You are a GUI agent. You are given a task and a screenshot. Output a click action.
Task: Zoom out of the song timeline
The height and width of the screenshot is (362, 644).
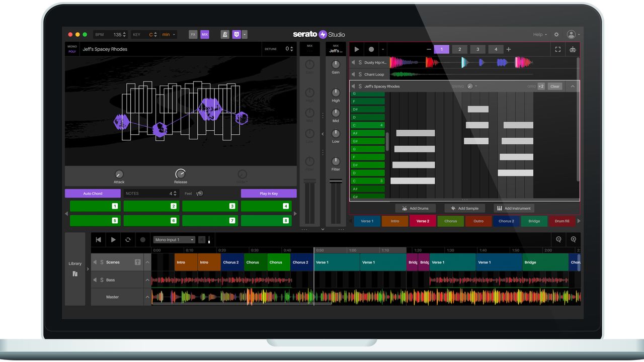tap(558, 240)
